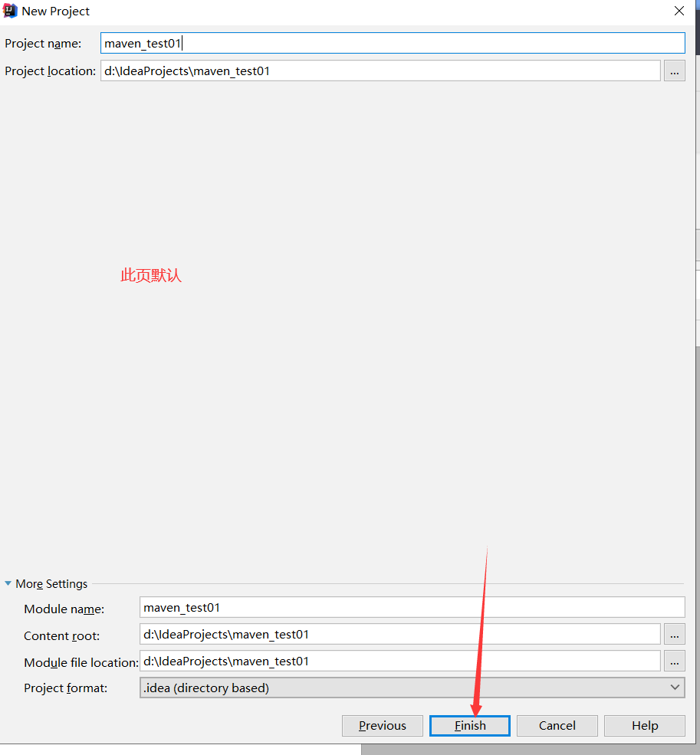Click the Project location label
700x755 pixels.
[50, 71]
